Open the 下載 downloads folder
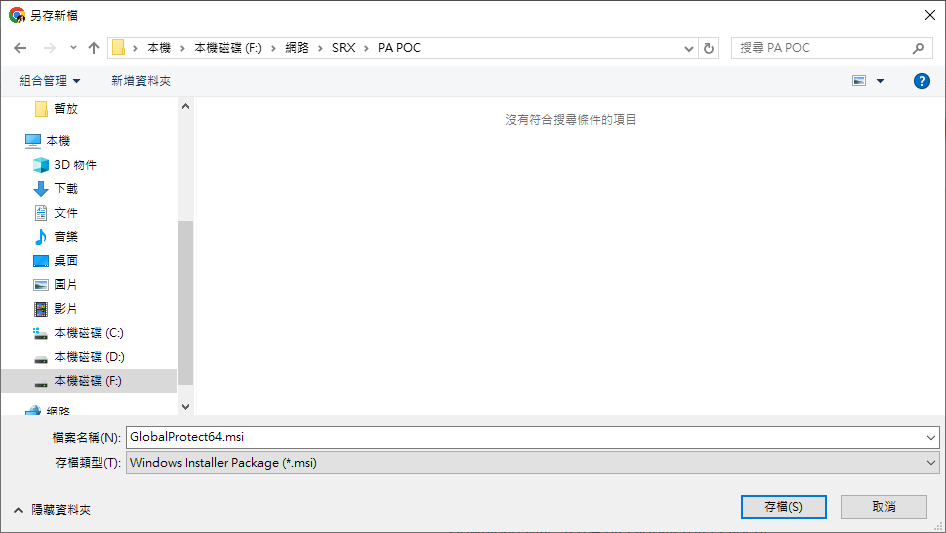Viewport: 946px width, 533px height. click(66, 189)
